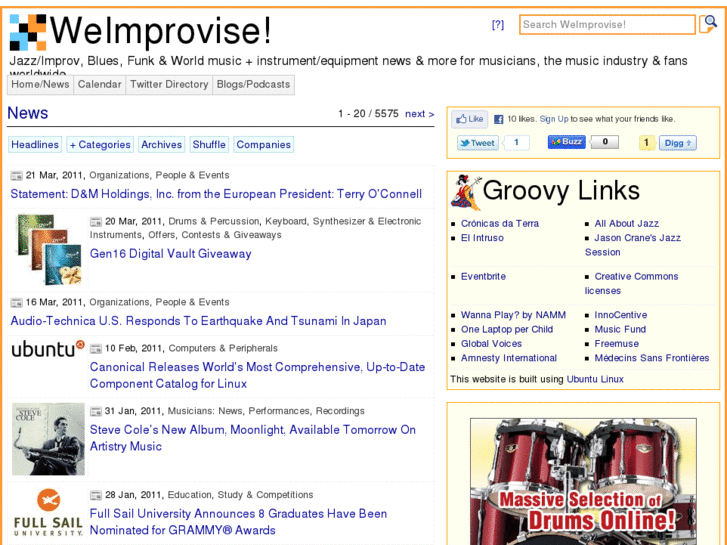Open the El Intruso link
The width and height of the screenshot is (727, 545).
(482, 238)
